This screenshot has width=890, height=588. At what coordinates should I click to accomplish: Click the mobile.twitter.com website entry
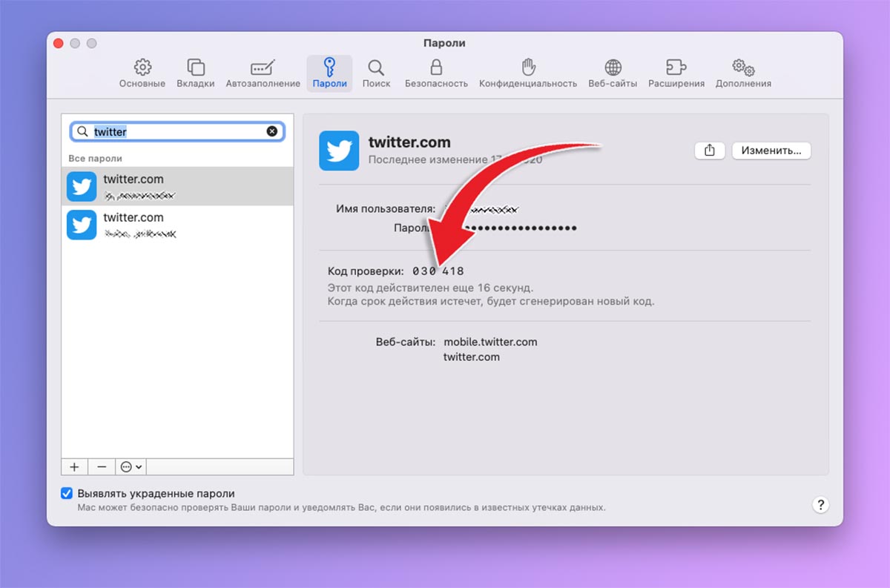pyautogui.click(x=490, y=342)
